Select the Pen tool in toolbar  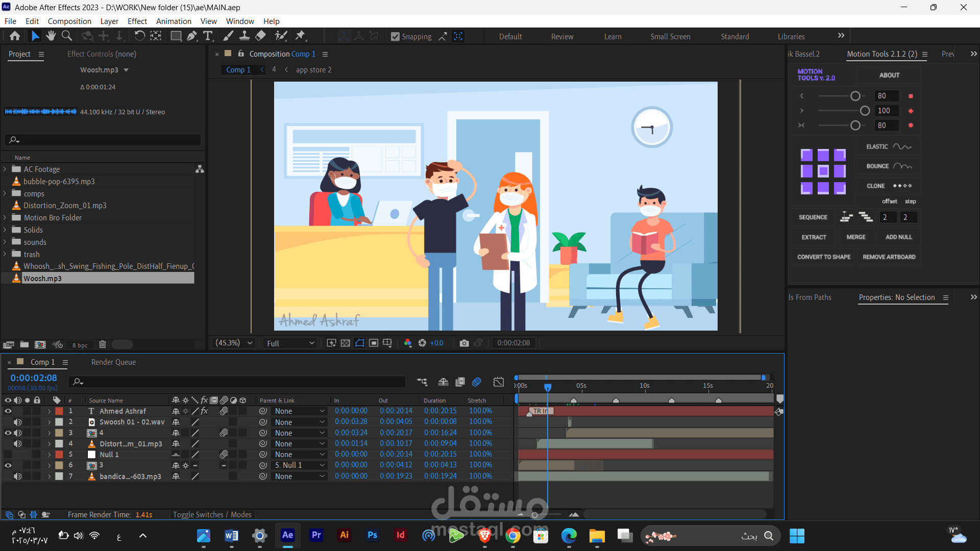[192, 36]
